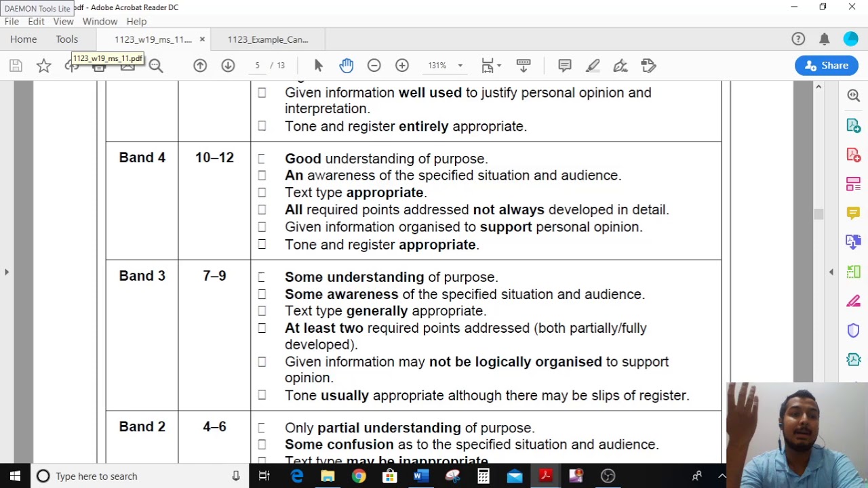Viewport: 868px width, 488px height.
Task: Open OBS Studio from the taskbar
Action: (x=608, y=476)
